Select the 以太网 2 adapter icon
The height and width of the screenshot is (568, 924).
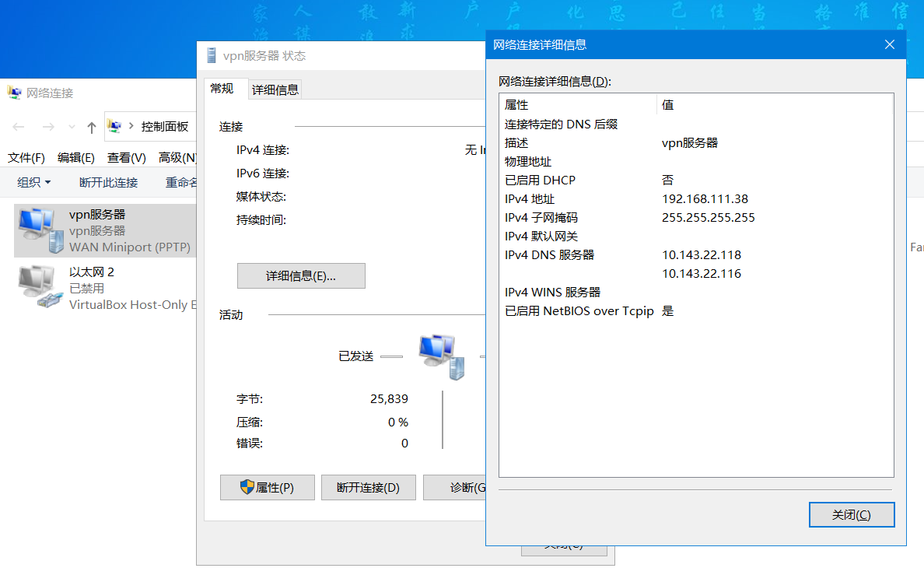(x=40, y=288)
